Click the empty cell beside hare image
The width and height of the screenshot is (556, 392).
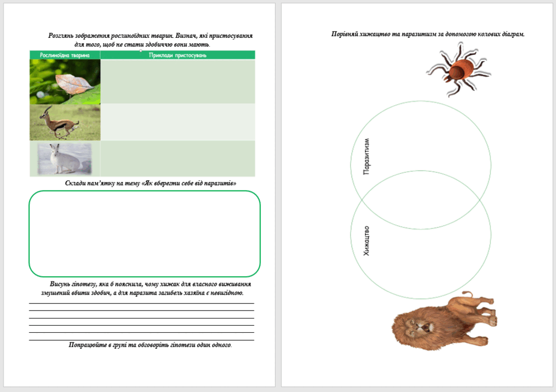[x=177, y=158]
